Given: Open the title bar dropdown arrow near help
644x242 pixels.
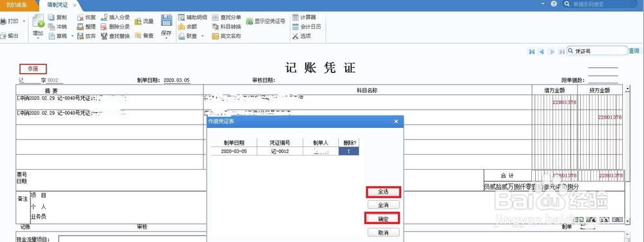Looking at the screenshot, I should pyautogui.click(x=543, y=4).
